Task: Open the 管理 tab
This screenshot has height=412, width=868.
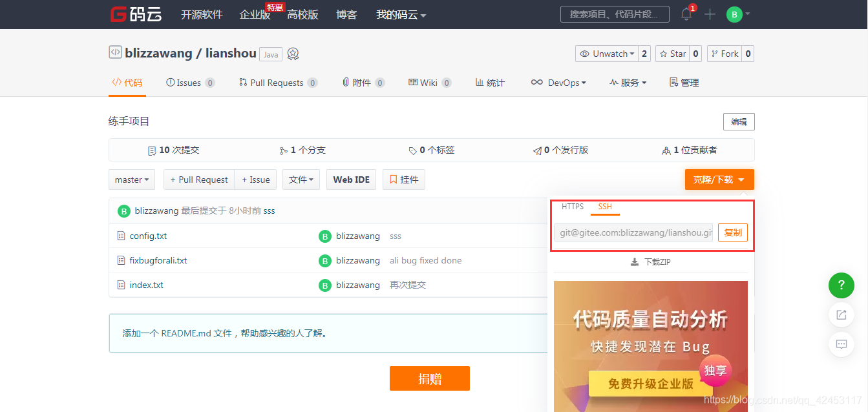Action: (684, 83)
